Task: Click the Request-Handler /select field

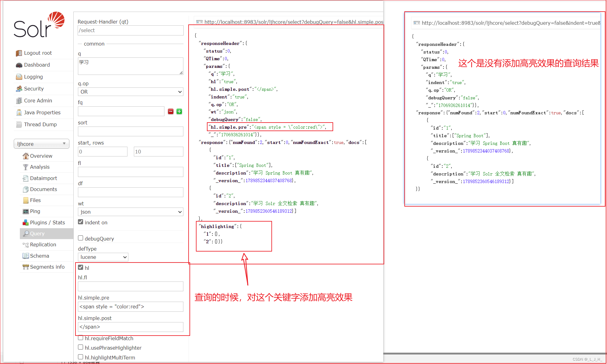Action: click(131, 30)
